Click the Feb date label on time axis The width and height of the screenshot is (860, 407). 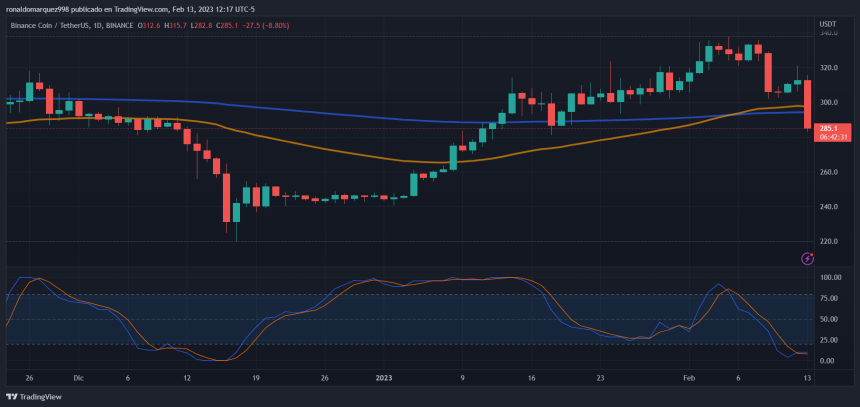(689, 378)
